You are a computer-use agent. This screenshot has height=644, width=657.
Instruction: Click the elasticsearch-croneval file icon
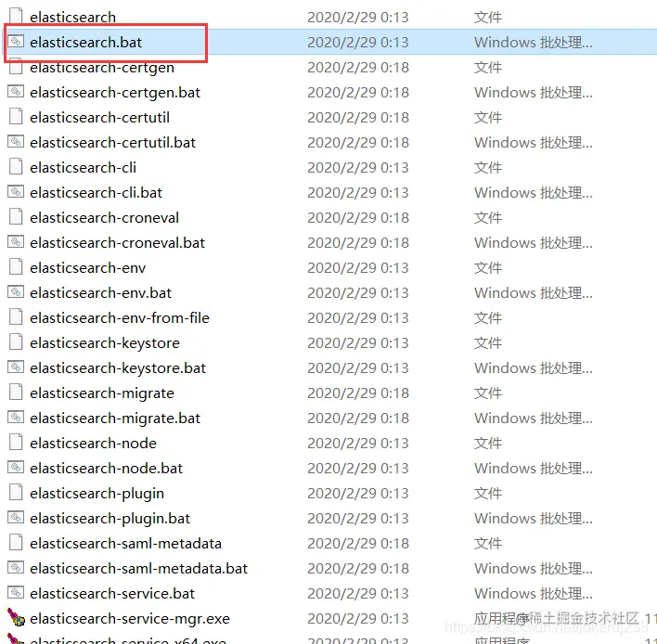coord(16,217)
